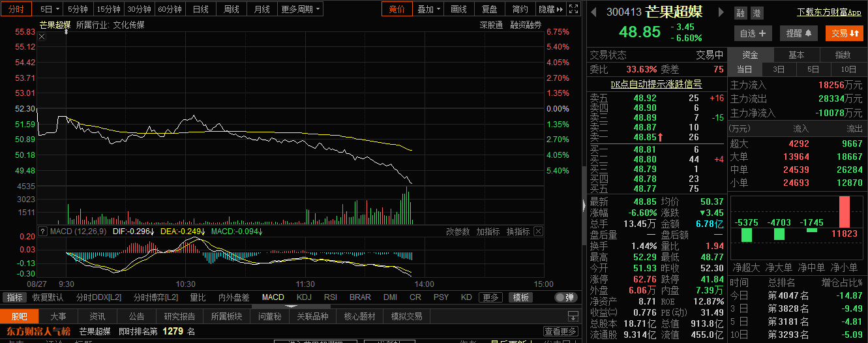
Task: Switch to 日线 daily chart
Action: [x=201, y=9]
